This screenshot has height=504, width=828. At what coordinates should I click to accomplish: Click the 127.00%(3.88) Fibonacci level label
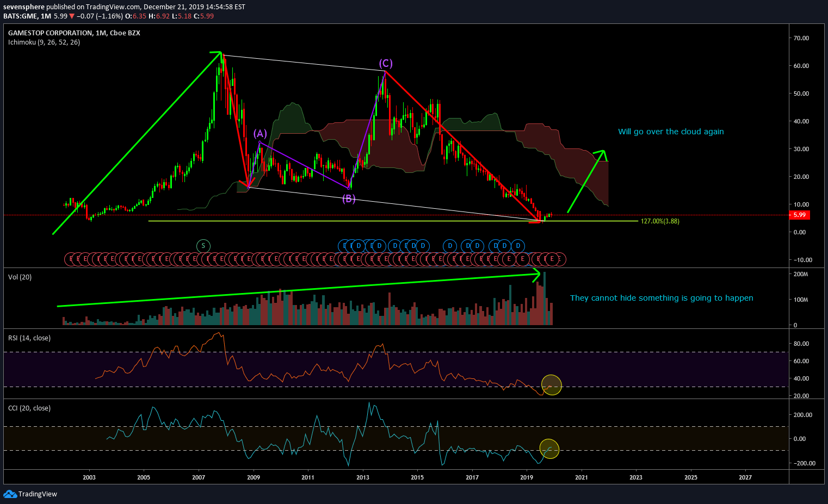coord(660,221)
